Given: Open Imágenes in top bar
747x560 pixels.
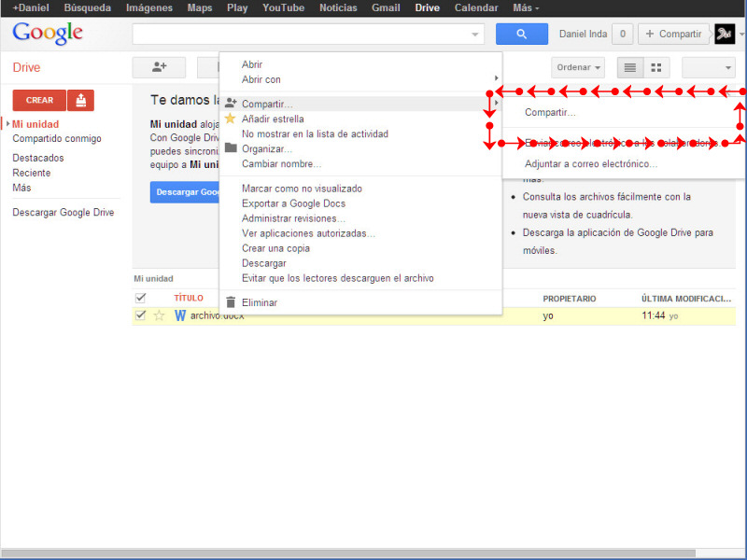Looking at the screenshot, I should (149, 8).
